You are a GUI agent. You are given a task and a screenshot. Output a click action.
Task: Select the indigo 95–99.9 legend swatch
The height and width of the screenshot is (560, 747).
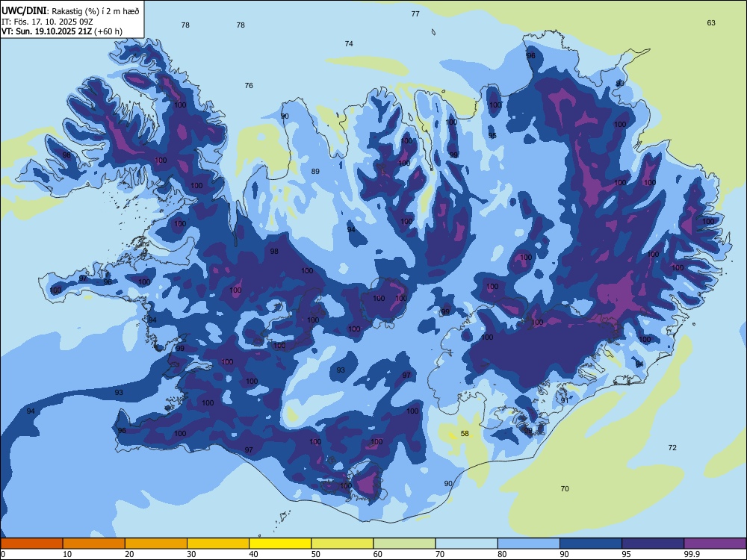point(653,544)
